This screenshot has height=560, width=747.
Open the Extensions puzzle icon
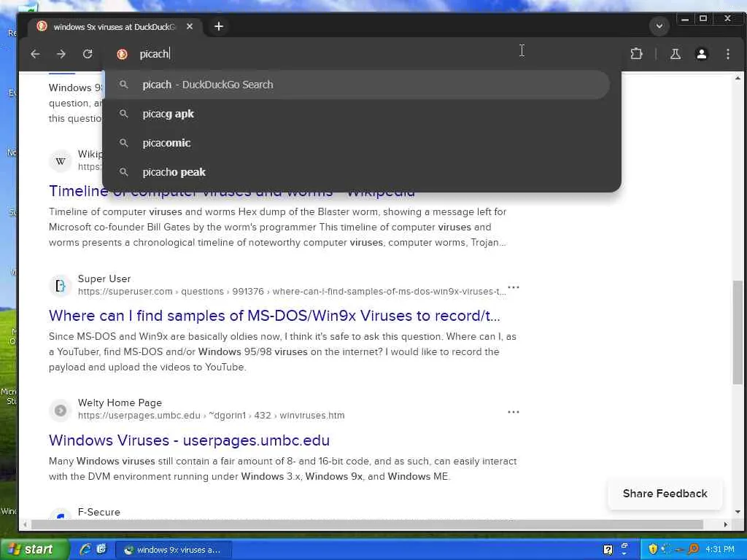point(636,54)
